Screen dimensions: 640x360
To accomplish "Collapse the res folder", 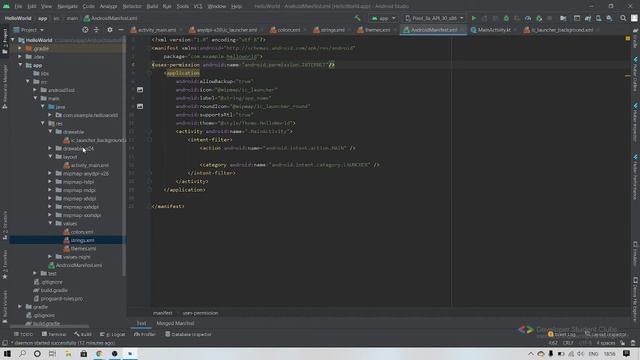I will pos(42,123).
